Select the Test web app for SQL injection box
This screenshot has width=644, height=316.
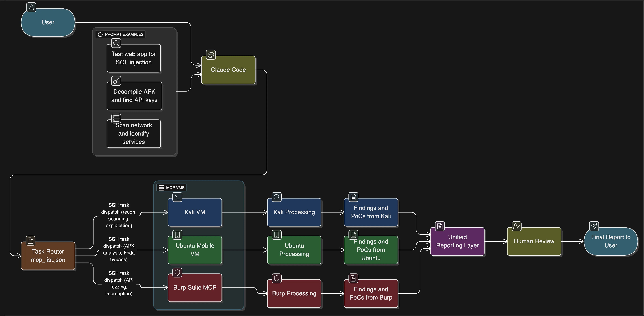133,58
